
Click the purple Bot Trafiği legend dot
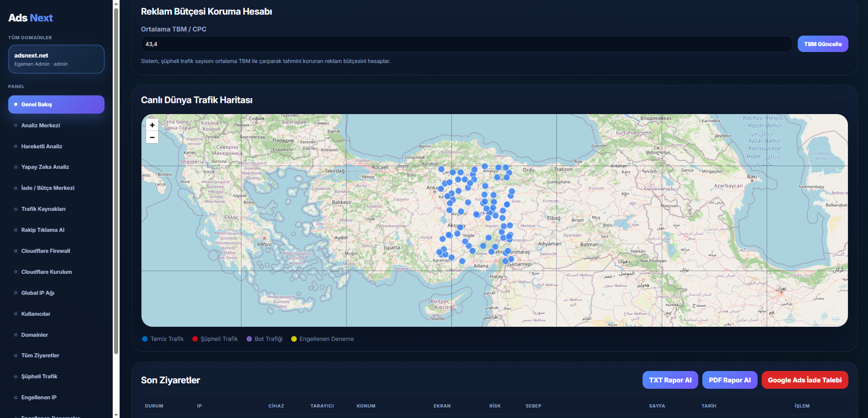pyautogui.click(x=249, y=339)
